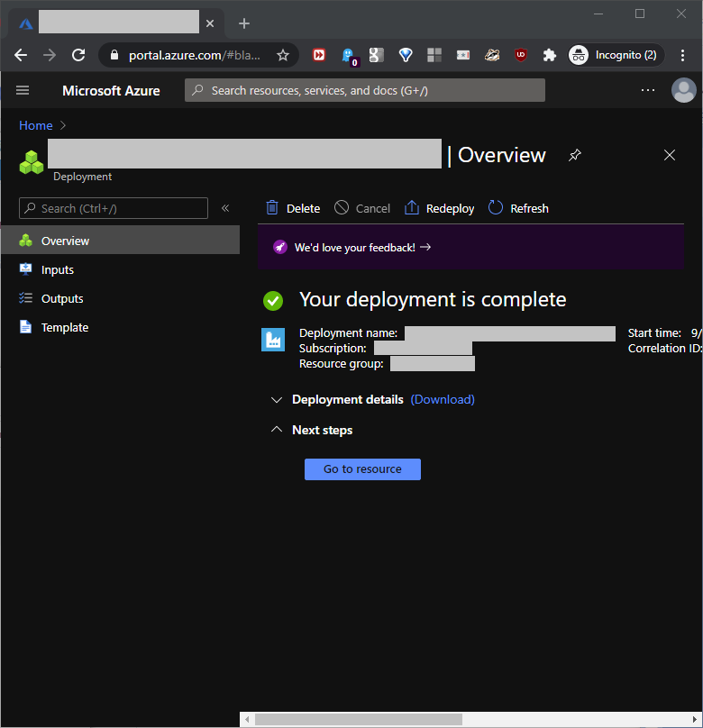Screen dimensions: 703x728
Task: Click the green deployment complete checkmark
Action: coord(273,300)
